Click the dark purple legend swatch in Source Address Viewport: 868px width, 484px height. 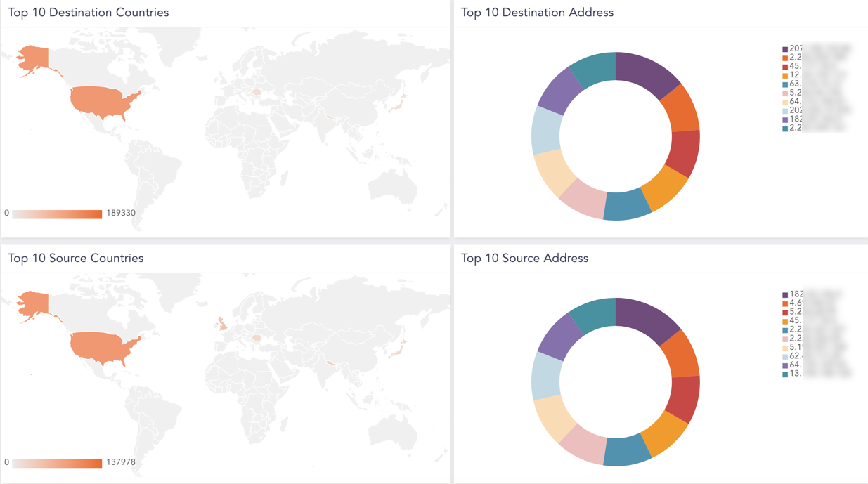(x=785, y=295)
